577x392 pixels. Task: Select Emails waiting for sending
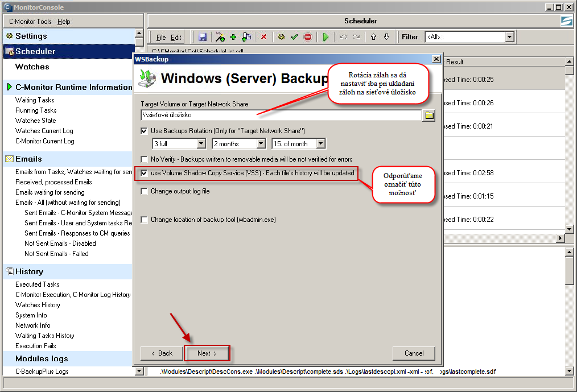click(50, 192)
